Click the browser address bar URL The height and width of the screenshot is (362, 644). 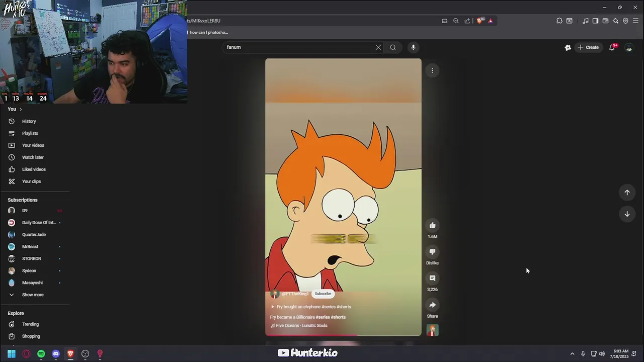pyautogui.click(x=204, y=21)
